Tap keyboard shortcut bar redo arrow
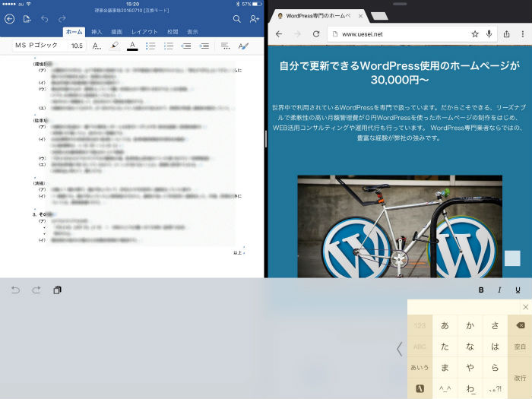Viewport: 532px width, 399px height. (x=36, y=290)
